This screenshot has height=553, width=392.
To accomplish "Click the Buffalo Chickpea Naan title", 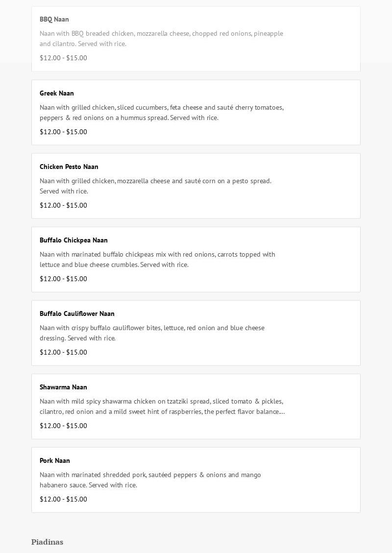I will 73,240.
